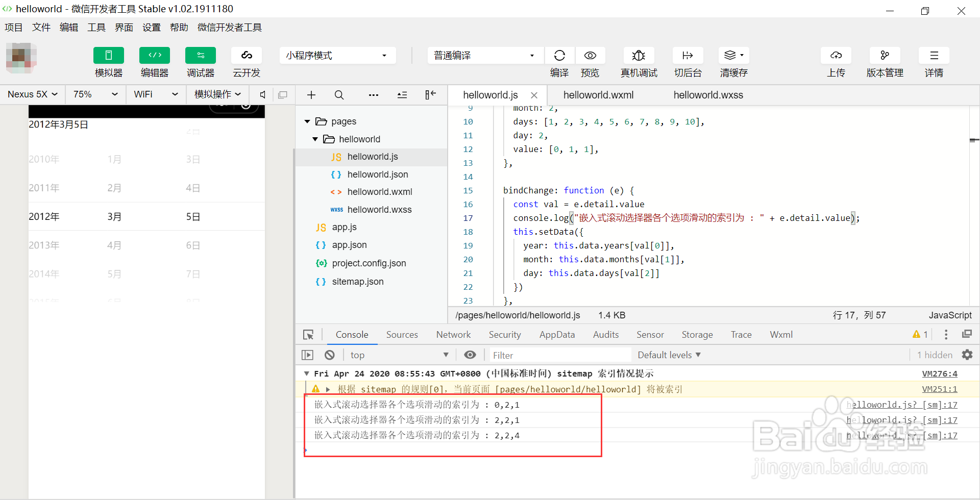Toggle the 模拟器 simulator panel button
This screenshot has height=500, width=980.
pos(108,55)
